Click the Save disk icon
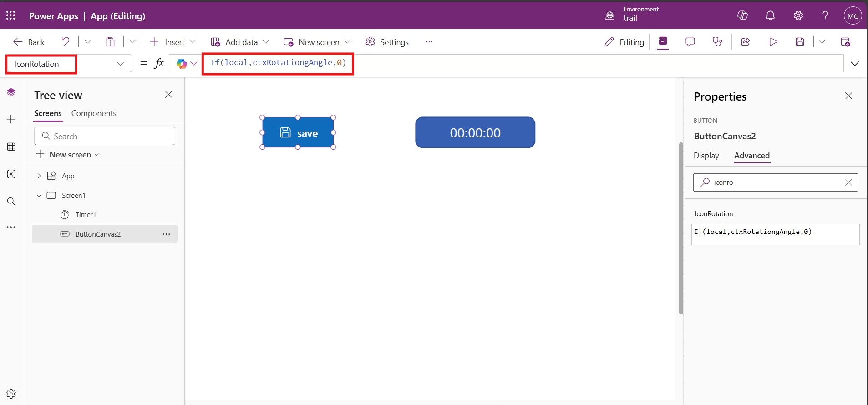The width and height of the screenshot is (868, 405). (800, 42)
